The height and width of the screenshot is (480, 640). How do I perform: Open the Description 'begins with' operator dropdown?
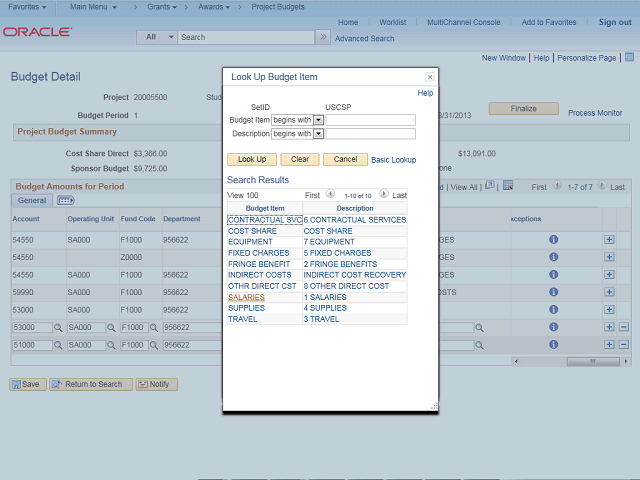click(318, 133)
